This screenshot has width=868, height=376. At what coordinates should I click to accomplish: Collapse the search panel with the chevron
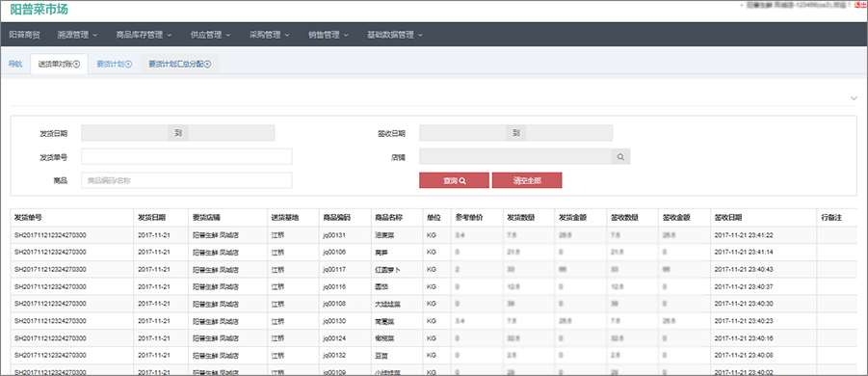point(853,98)
